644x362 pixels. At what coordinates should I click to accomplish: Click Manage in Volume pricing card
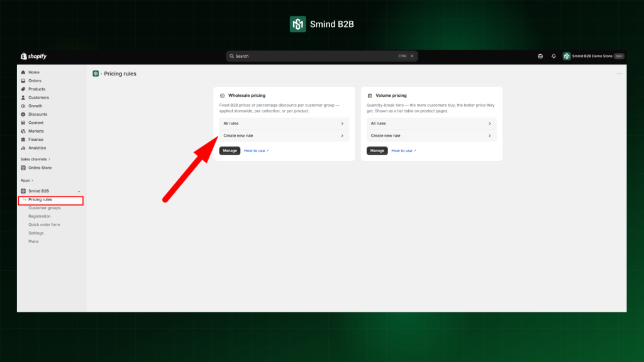point(377,151)
